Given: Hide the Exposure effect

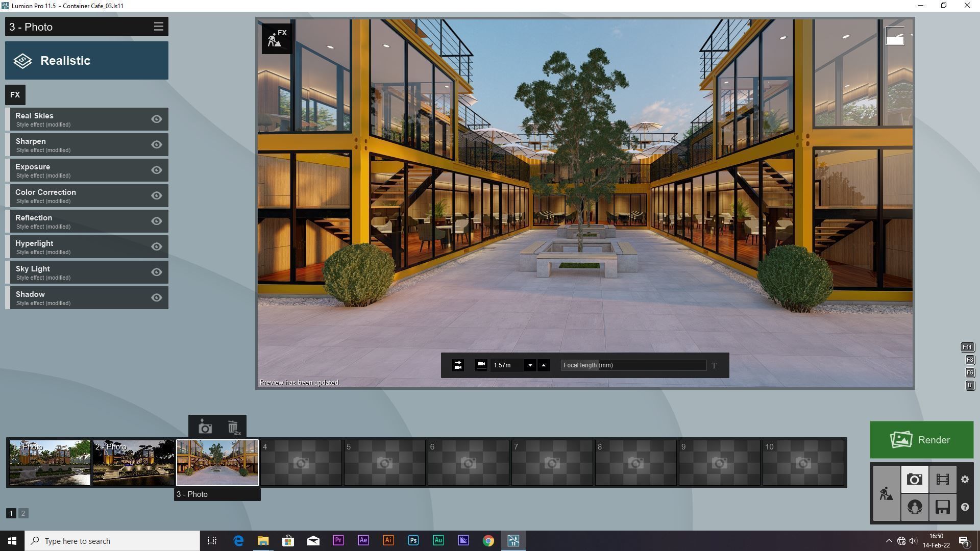Looking at the screenshot, I should point(157,170).
